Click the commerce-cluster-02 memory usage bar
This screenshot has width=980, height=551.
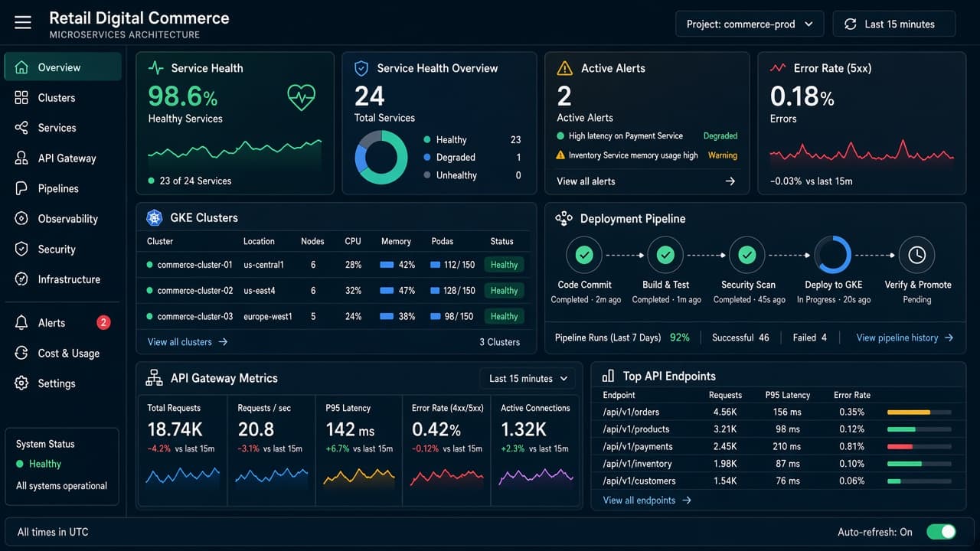coord(387,291)
